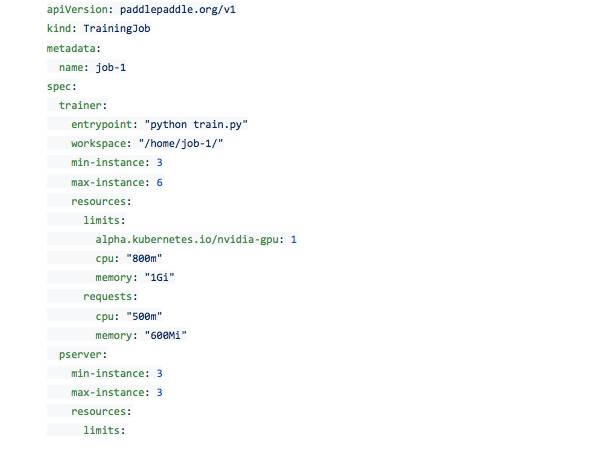
Task: Click the trainer section key
Action: click(82, 105)
